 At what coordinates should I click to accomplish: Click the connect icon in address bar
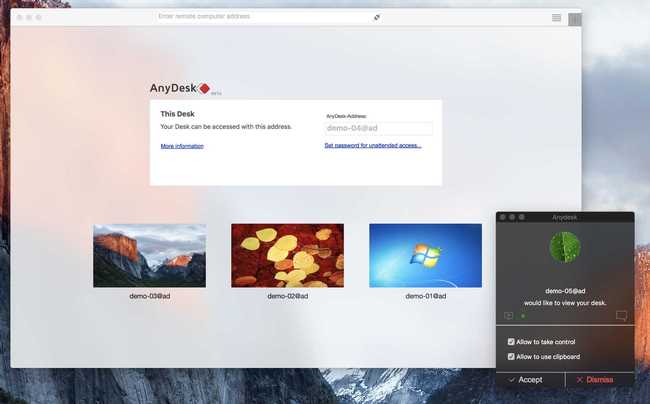point(377,17)
